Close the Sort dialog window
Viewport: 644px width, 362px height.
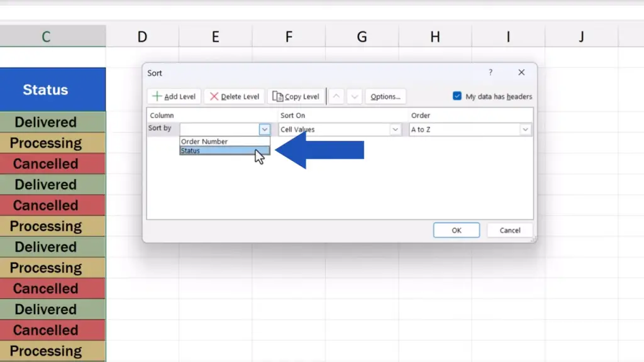point(521,73)
